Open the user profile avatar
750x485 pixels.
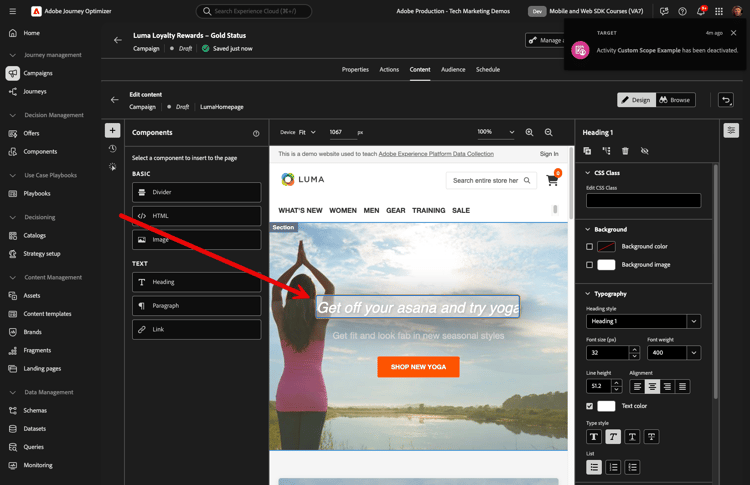click(x=737, y=11)
